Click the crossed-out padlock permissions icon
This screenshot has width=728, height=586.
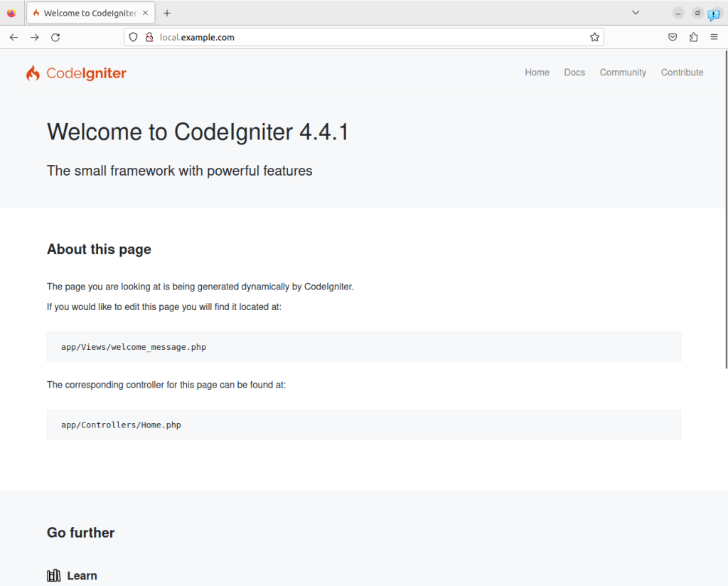tap(147, 37)
